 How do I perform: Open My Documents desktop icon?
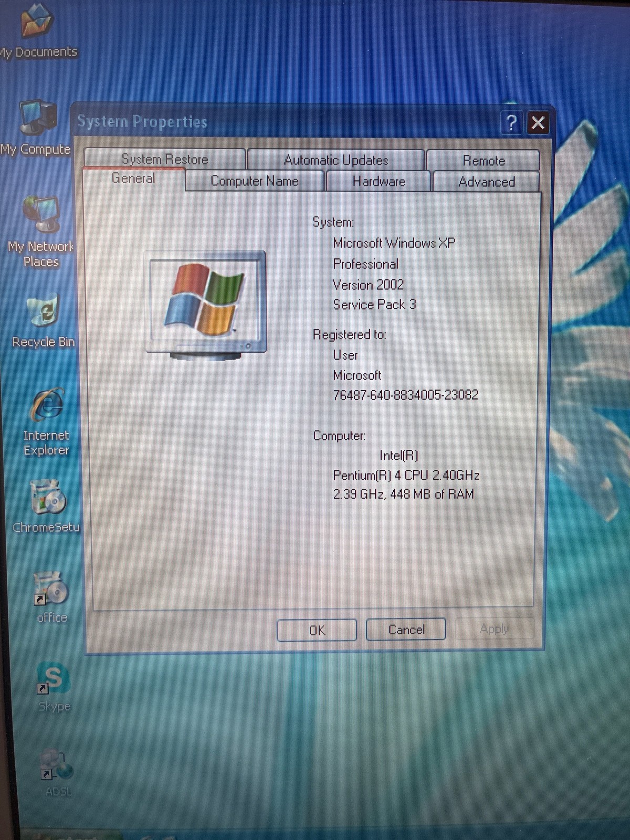(37, 30)
